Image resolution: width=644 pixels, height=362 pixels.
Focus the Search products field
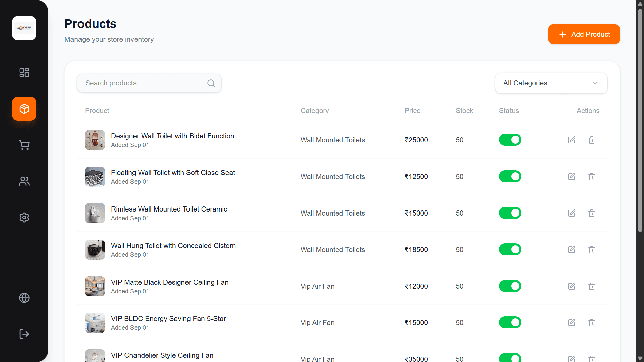pyautogui.click(x=149, y=83)
